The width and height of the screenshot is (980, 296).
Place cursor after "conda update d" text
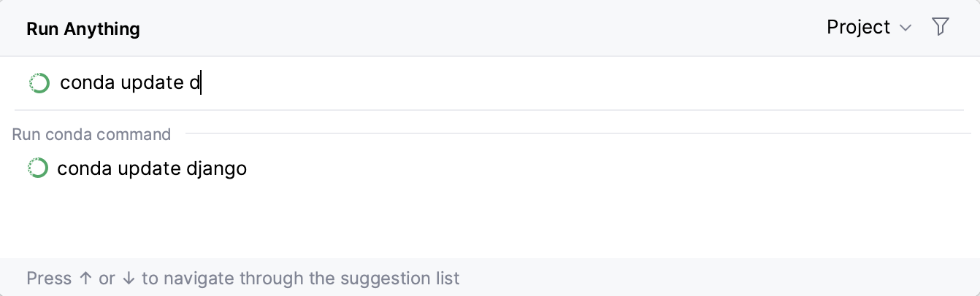[x=201, y=83]
